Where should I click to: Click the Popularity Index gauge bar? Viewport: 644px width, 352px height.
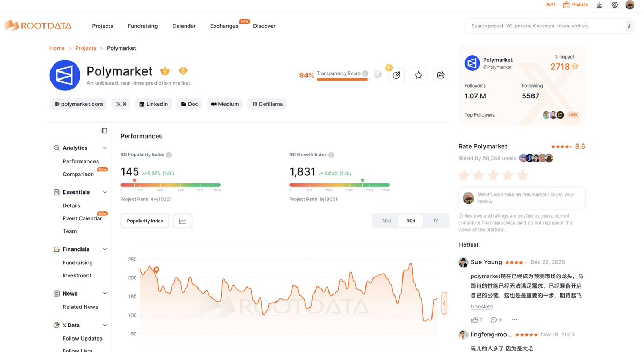[171, 185]
